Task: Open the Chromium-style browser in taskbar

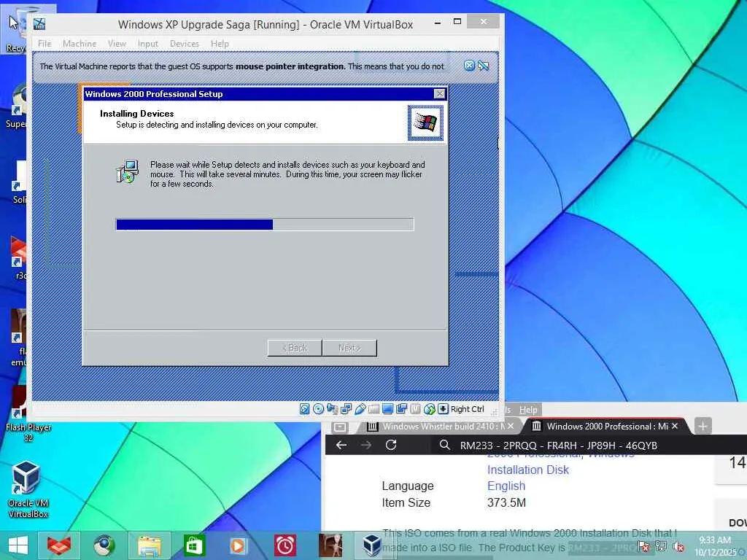Action: [x=104, y=545]
